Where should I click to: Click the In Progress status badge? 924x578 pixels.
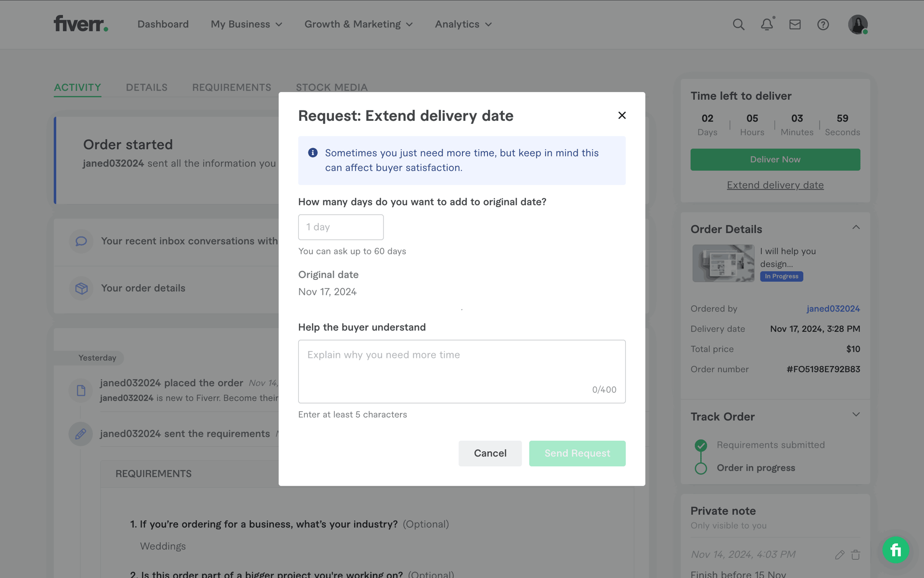click(781, 276)
